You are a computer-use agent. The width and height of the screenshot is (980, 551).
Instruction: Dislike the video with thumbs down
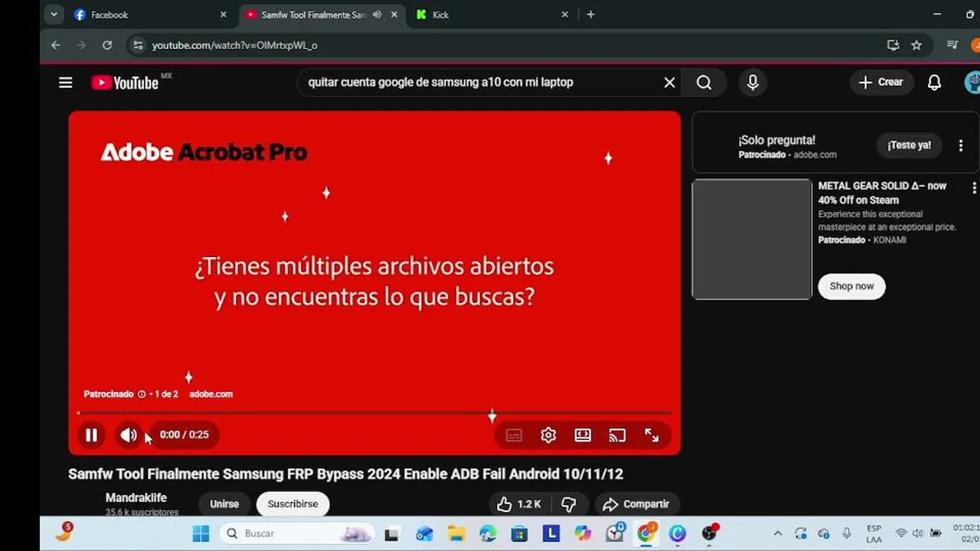click(x=569, y=504)
